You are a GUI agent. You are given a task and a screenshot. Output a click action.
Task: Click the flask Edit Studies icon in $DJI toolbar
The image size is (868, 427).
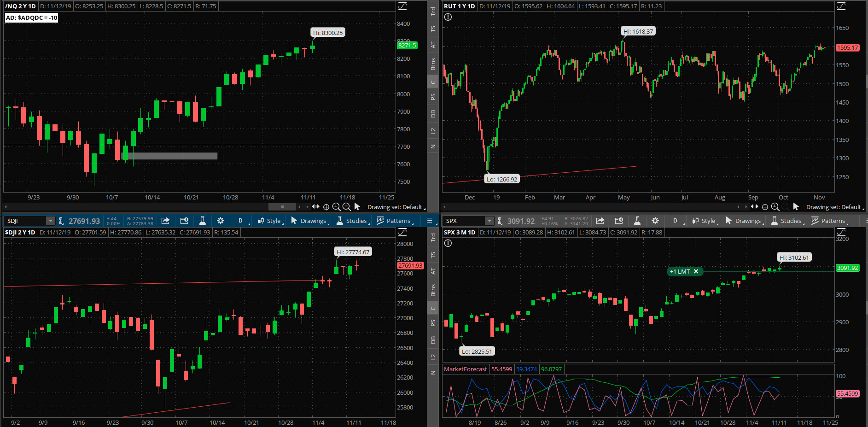click(x=202, y=221)
